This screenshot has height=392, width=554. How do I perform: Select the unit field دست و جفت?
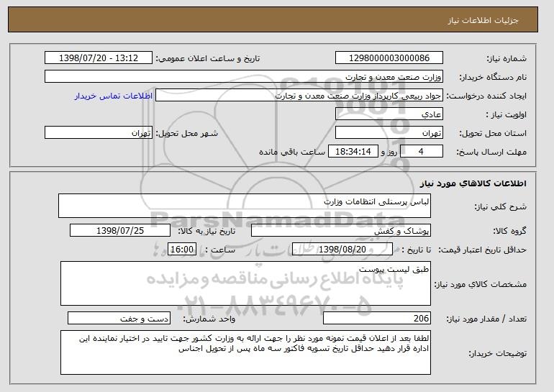pyautogui.click(x=119, y=318)
